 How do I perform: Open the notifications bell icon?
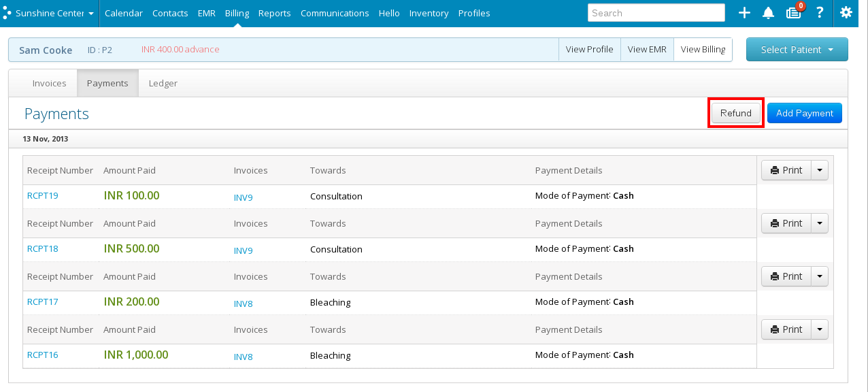pyautogui.click(x=768, y=13)
